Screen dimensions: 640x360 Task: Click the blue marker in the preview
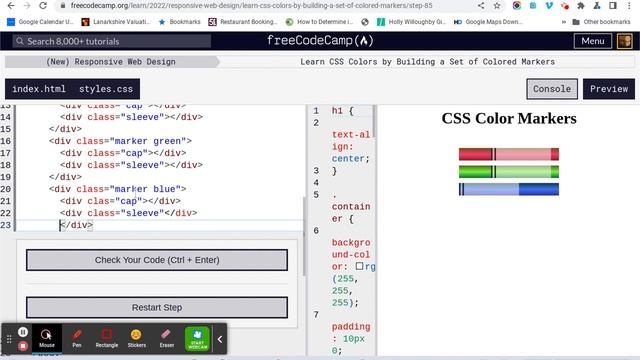(509, 189)
